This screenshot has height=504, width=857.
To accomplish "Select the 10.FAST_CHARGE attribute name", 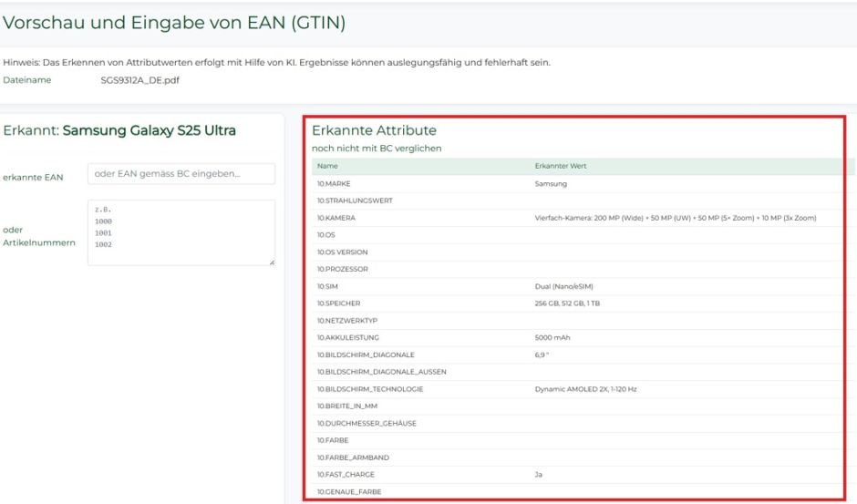I will [346, 475].
